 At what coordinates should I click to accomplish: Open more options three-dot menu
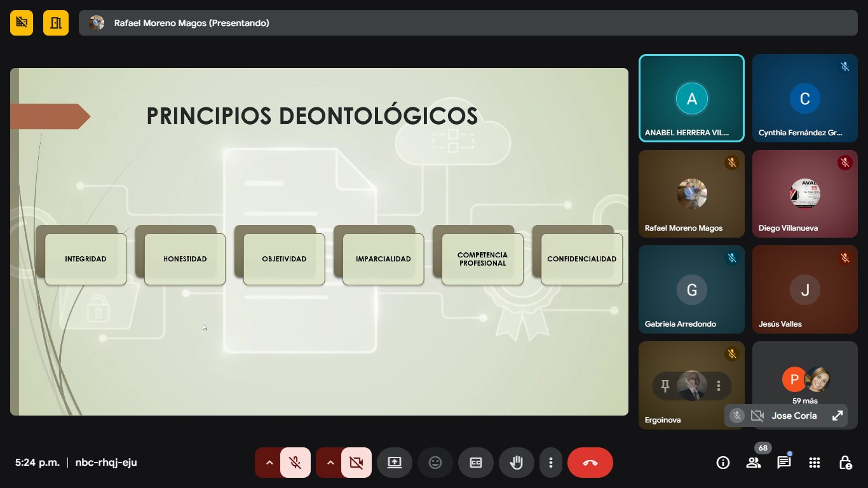(x=551, y=463)
